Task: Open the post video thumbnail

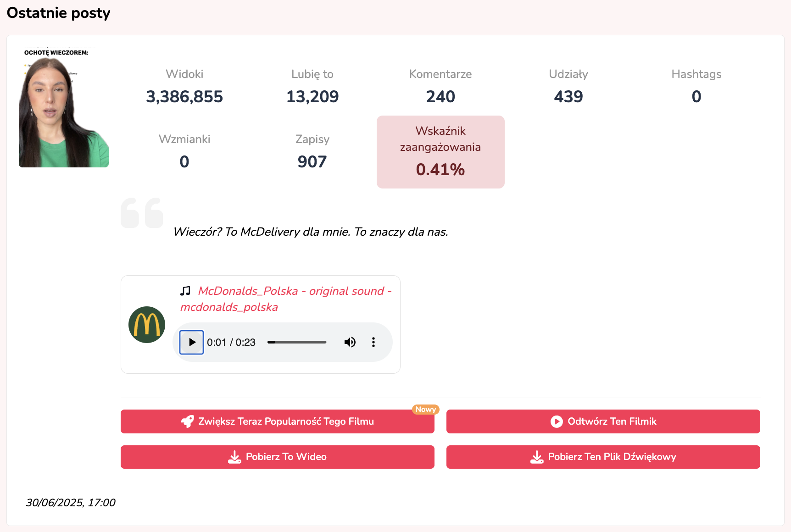Action: tap(64, 108)
